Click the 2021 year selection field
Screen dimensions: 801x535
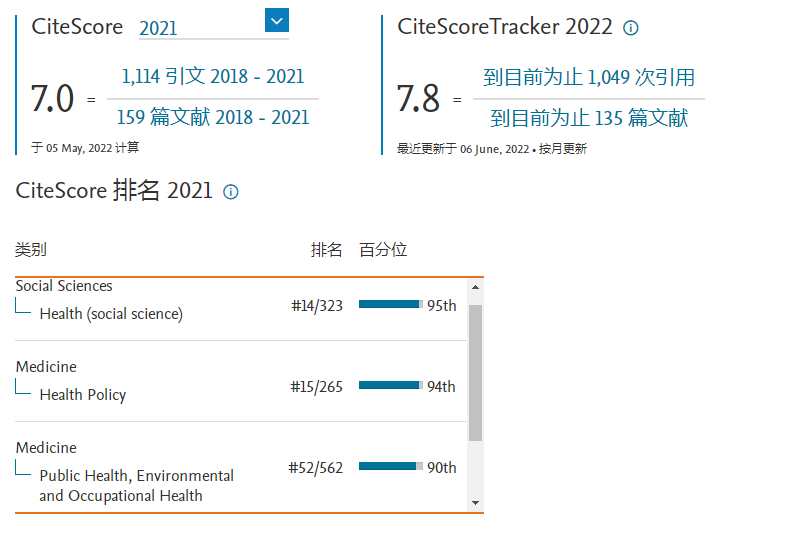(214, 28)
